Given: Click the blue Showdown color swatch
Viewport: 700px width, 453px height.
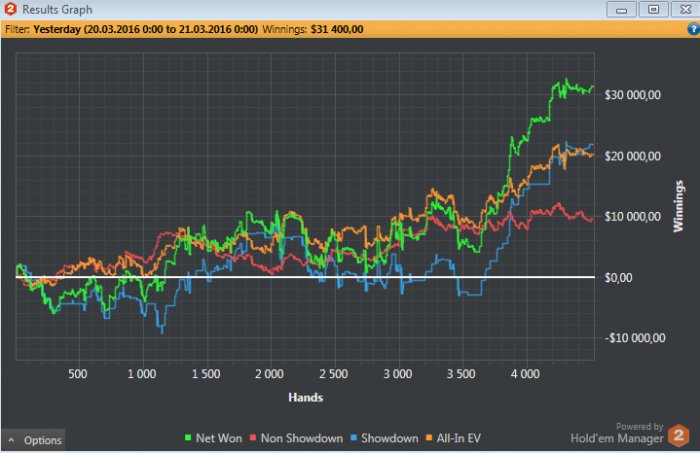Looking at the screenshot, I should (x=354, y=438).
